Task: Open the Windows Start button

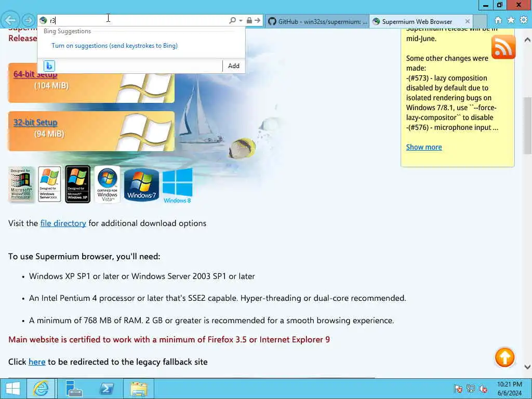Action: 13,389
